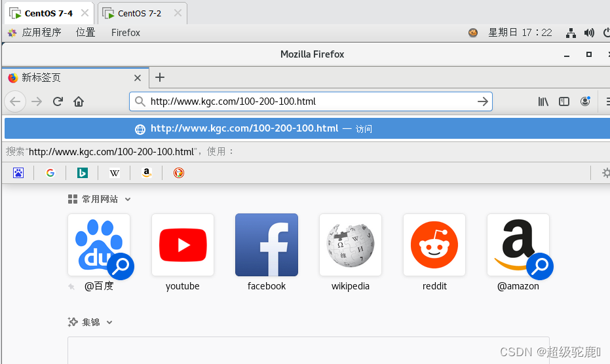This screenshot has height=364, width=610.
Task: Toggle the sidebar view icon
Action: pyautogui.click(x=564, y=101)
